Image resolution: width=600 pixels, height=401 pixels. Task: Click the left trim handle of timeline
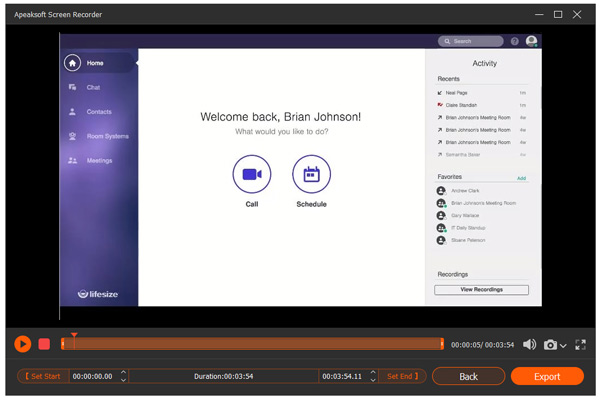pyautogui.click(x=63, y=344)
